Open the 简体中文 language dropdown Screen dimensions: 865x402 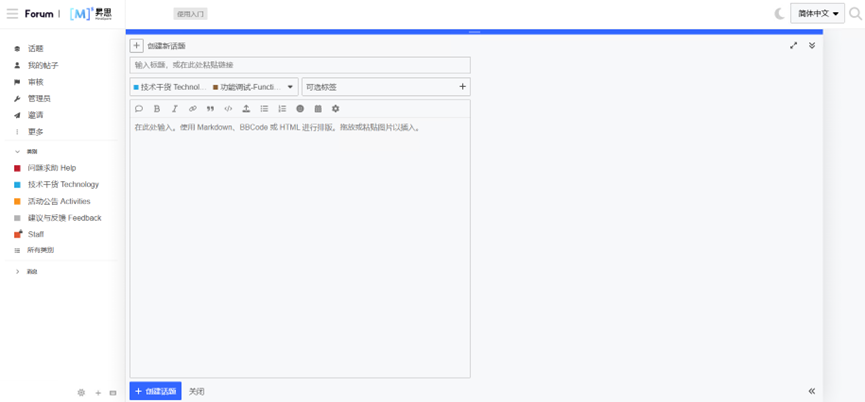(x=817, y=14)
